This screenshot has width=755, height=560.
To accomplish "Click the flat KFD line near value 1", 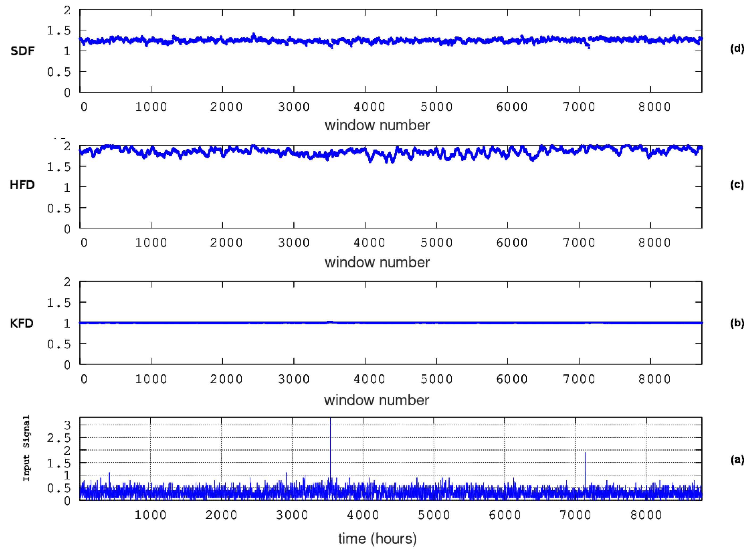I will click(x=373, y=323).
